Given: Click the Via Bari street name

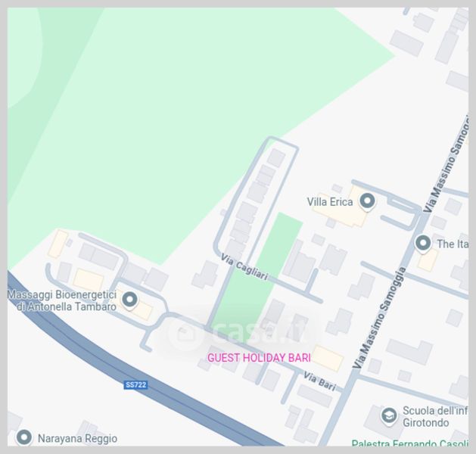Looking at the screenshot, I should (x=319, y=382).
